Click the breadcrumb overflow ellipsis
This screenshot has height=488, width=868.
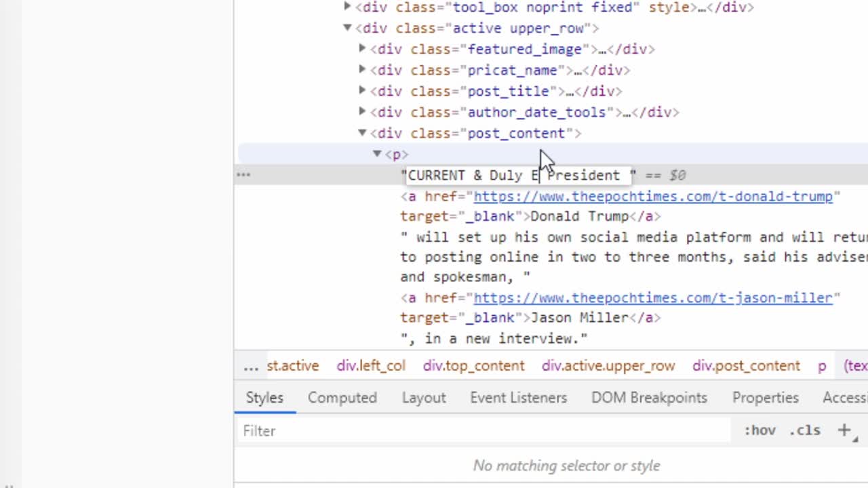[251, 366]
